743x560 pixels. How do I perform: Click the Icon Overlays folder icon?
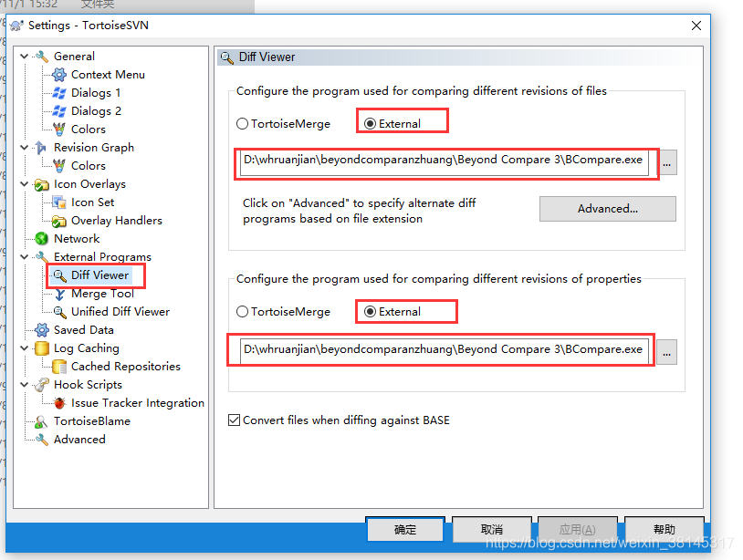click(42, 184)
